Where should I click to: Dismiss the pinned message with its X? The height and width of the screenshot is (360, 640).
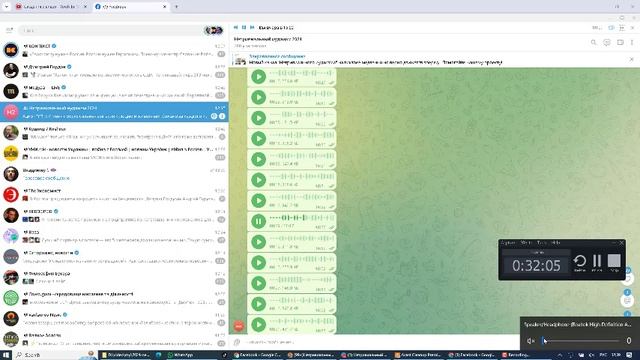631,60
